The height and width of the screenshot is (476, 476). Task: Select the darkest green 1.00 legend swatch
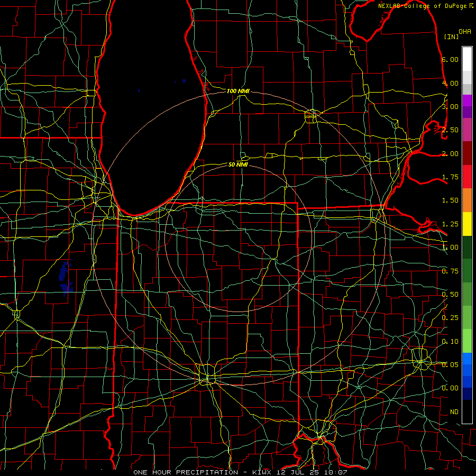(467, 247)
